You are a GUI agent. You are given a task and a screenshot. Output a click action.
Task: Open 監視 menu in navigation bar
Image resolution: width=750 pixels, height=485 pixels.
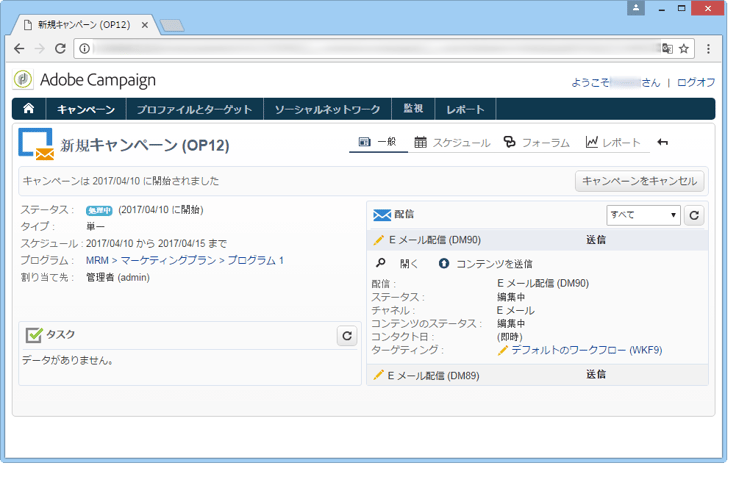413,109
